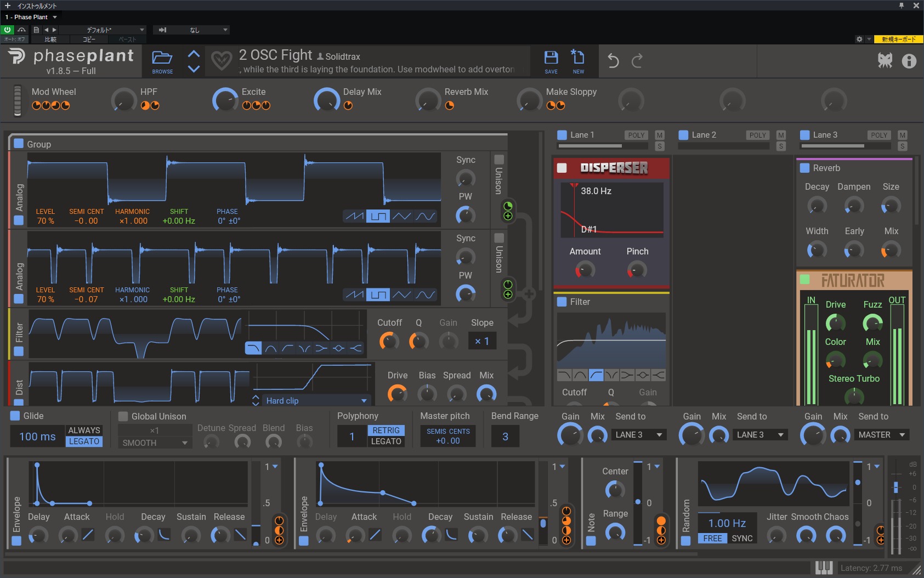
Task: Enable the Disperser effect checkbox
Action: pyautogui.click(x=562, y=168)
